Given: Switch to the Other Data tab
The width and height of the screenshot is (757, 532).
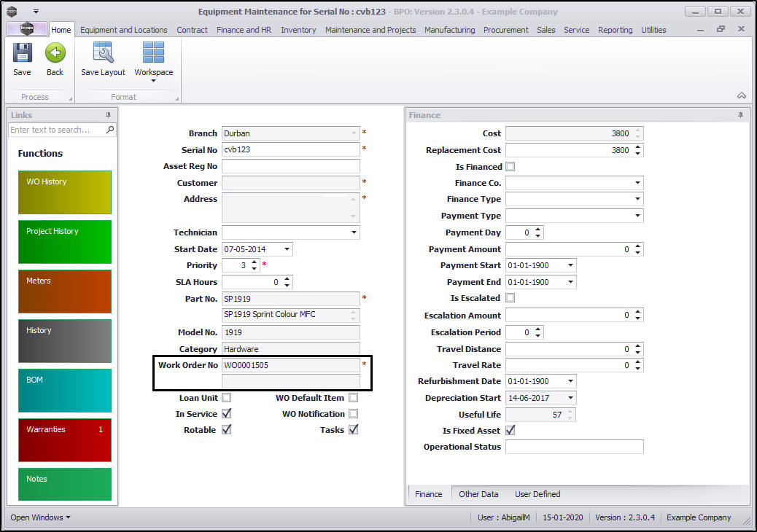Looking at the screenshot, I should coord(478,494).
